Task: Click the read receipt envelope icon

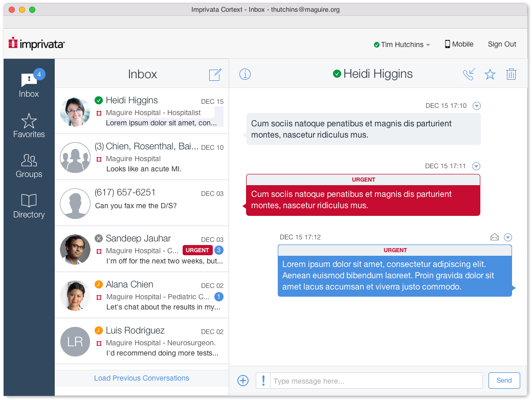Action: [x=494, y=237]
